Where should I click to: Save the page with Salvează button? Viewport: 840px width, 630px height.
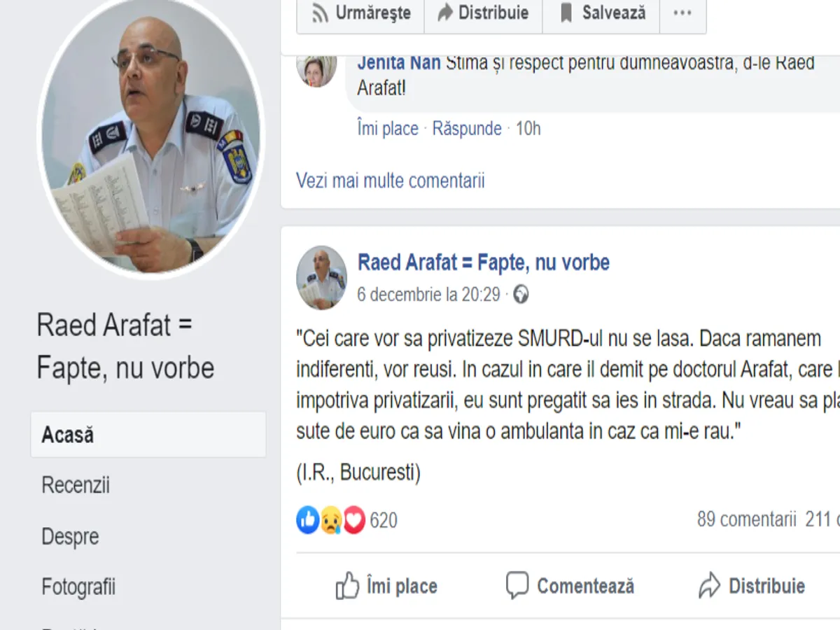pyautogui.click(x=601, y=13)
